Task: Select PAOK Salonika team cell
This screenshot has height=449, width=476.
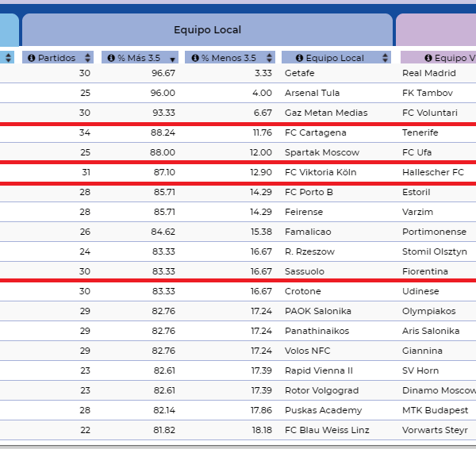Action: (318, 311)
